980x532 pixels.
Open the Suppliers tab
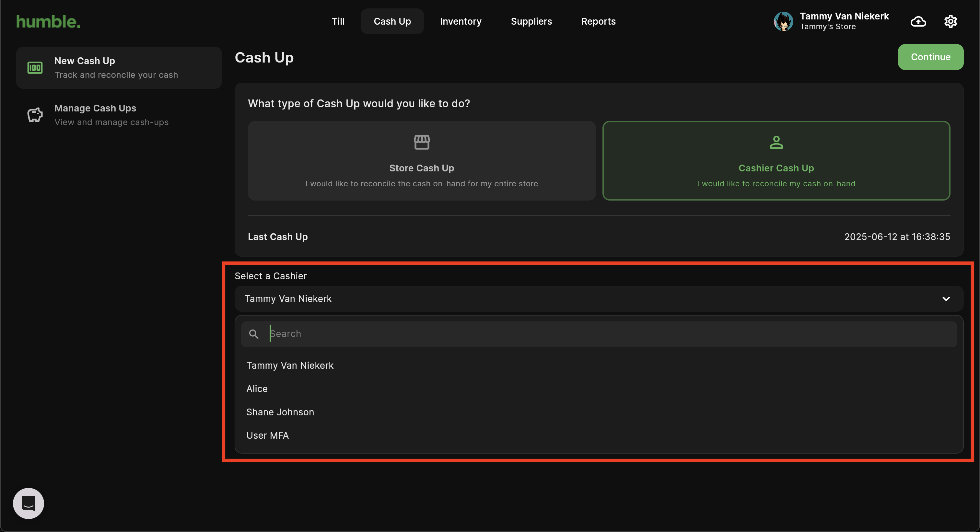531,21
